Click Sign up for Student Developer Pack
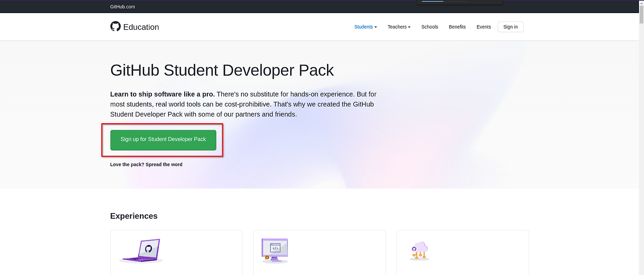Screen dimensions: 644x275 [163, 139]
